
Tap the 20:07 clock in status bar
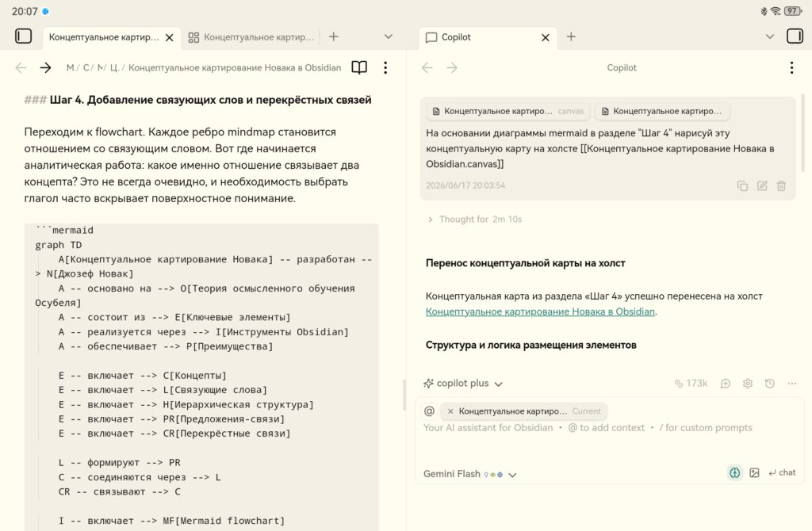25,11
